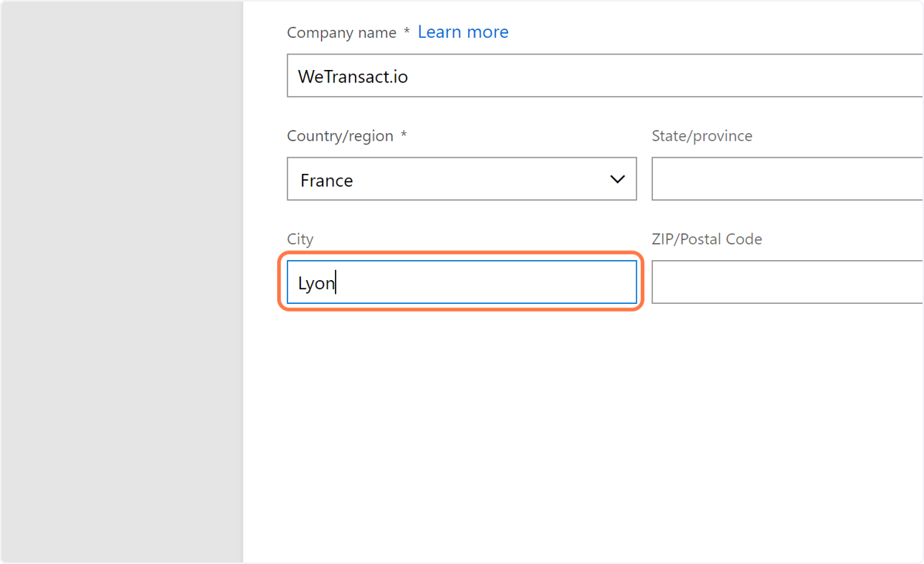
Task: Click the State/province label text
Action: [702, 136]
